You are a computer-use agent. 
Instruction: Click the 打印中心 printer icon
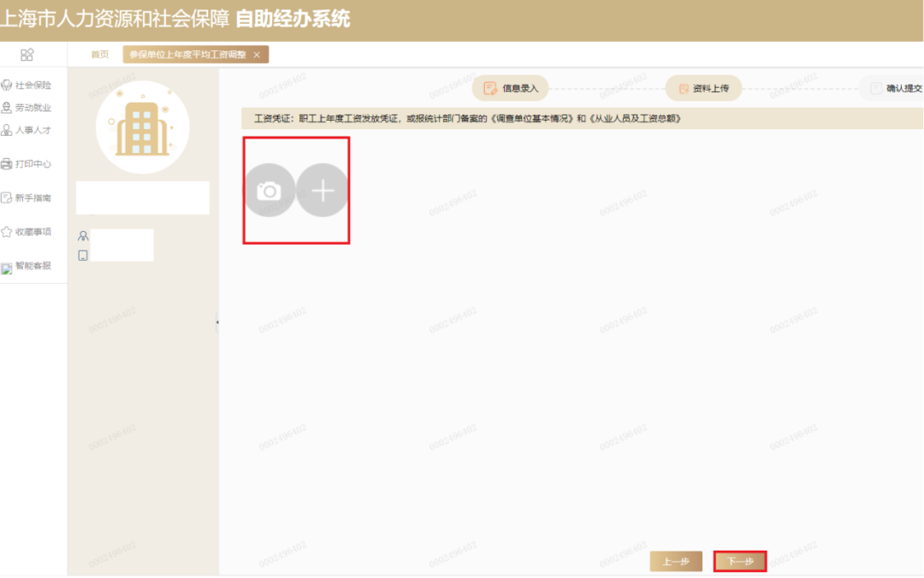click(7, 164)
